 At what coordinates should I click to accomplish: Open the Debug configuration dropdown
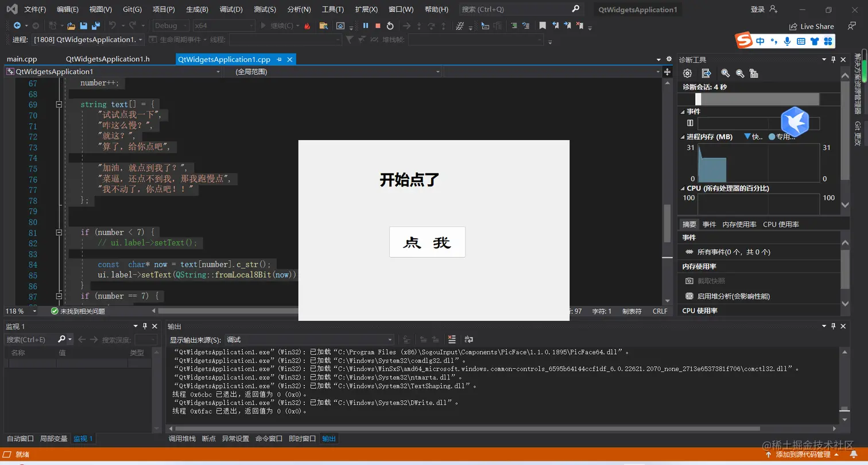click(171, 26)
